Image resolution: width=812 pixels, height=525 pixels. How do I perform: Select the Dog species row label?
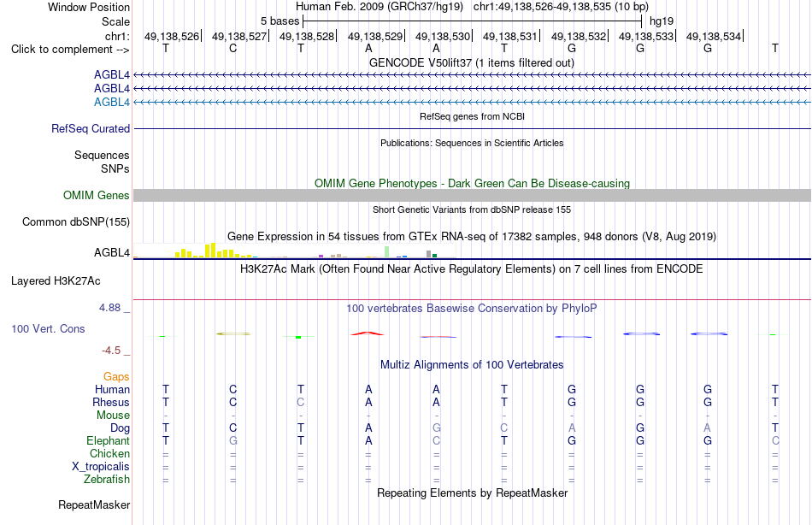121,428
